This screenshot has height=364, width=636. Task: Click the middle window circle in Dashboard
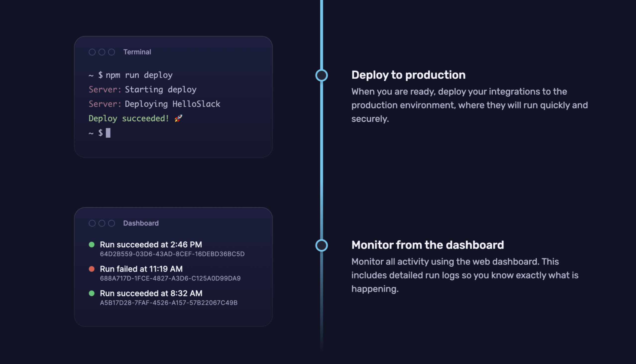[102, 223]
